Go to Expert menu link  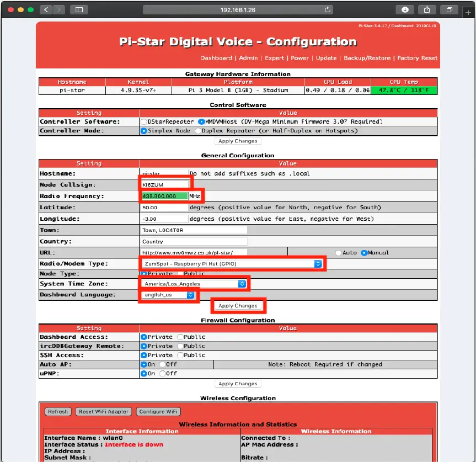coord(274,58)
